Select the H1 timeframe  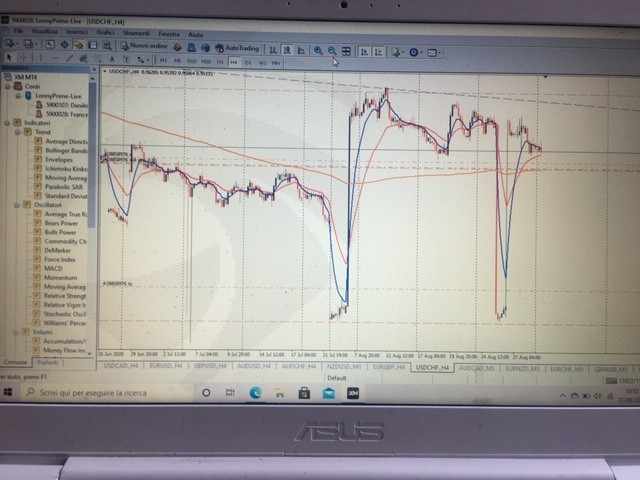[220, 62]
